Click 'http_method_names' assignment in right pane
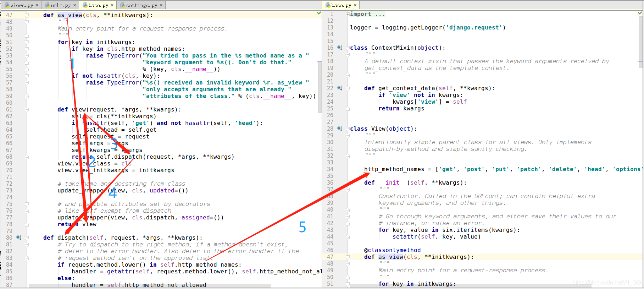The height and width of the screenshot is (289, 644). pyautogui.click(x=394, y=169)
